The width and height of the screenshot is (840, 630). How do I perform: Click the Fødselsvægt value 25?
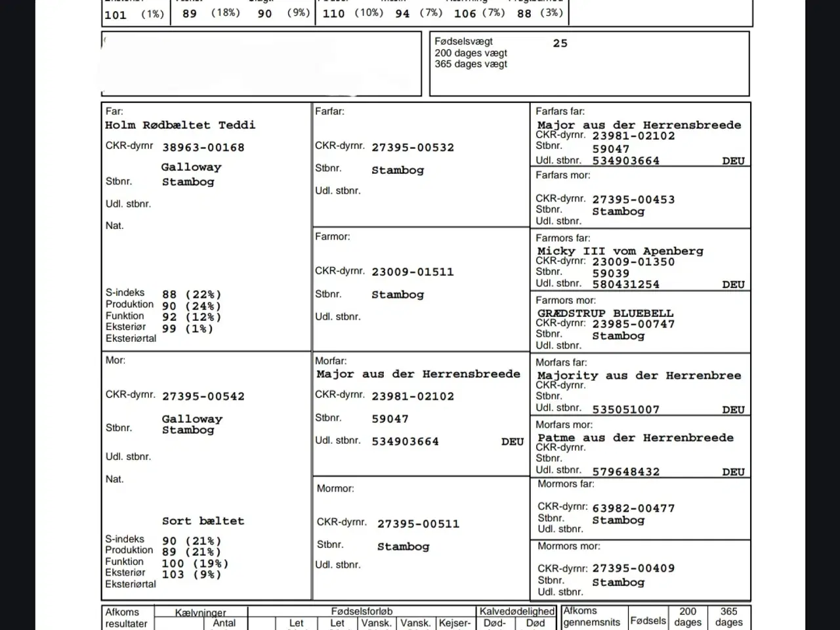[x=560, y=43]
